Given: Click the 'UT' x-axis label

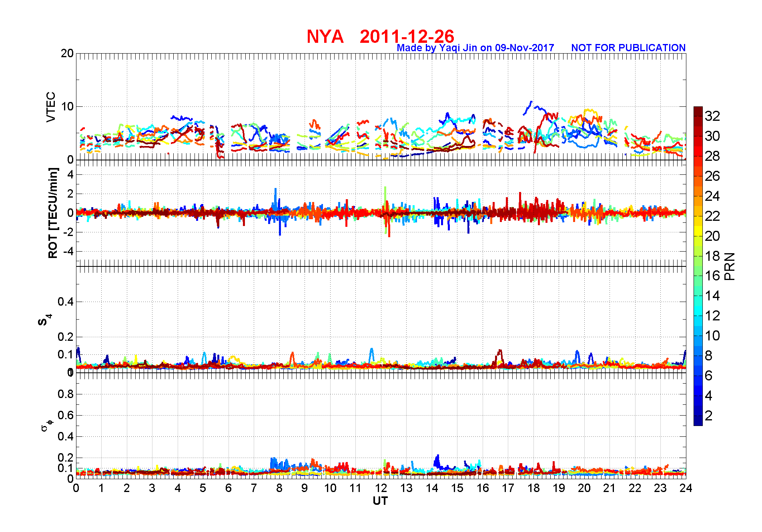Looking at the screenshot, I should tap(380, 501).
